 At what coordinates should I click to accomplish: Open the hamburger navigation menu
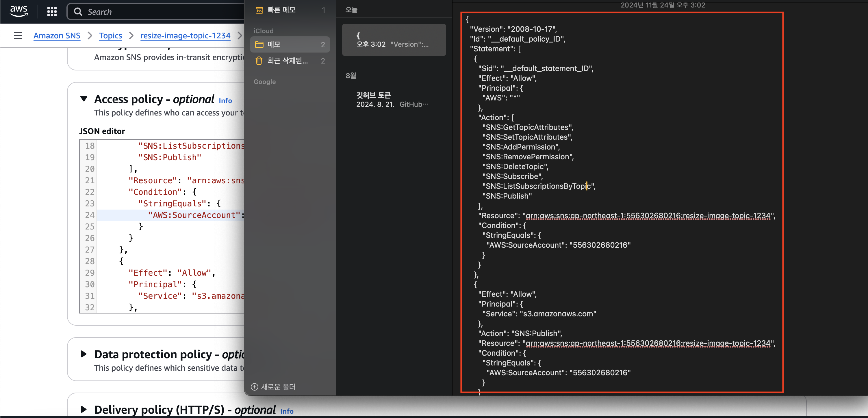18,35
